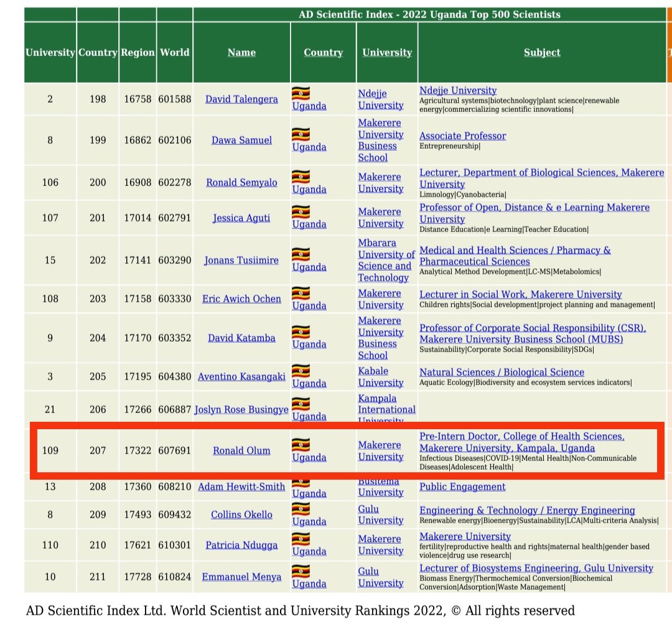Viewport: 672px width, 637px height.
Task: Click the Uganda flag in Jessica Aguti's row
Action: [x=301, y=212]
